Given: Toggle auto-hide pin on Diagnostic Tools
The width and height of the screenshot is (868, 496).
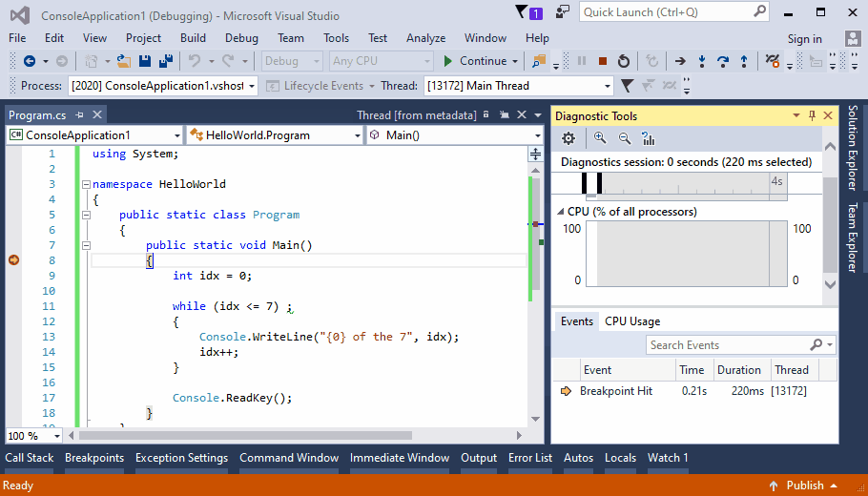Looking at the screenshot, I should (812, 115).
